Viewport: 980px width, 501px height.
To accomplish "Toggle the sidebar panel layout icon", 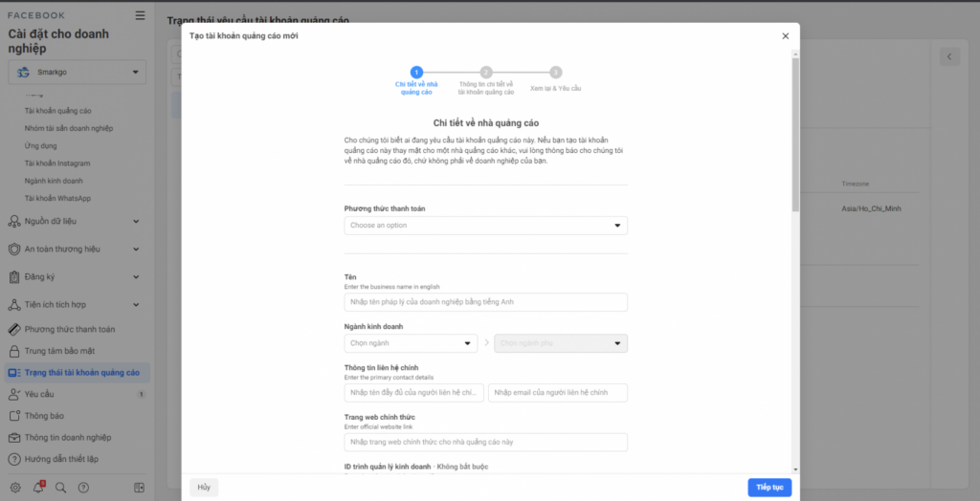I will 139,488.
